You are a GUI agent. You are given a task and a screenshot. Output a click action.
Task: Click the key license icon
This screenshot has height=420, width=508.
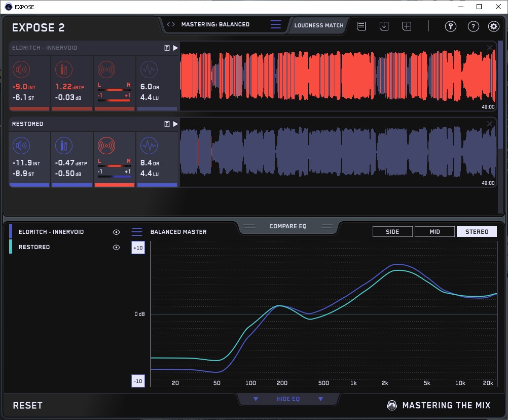(450, 26)
